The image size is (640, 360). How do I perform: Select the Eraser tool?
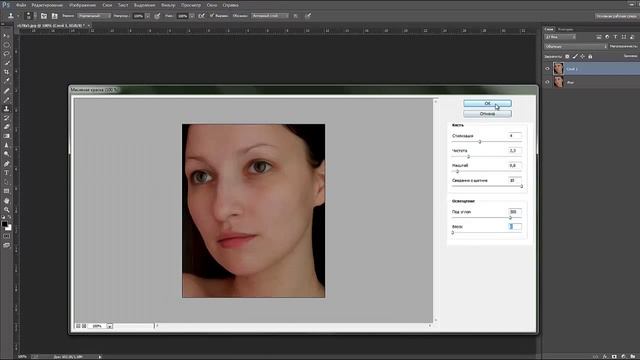coord(7,127)
